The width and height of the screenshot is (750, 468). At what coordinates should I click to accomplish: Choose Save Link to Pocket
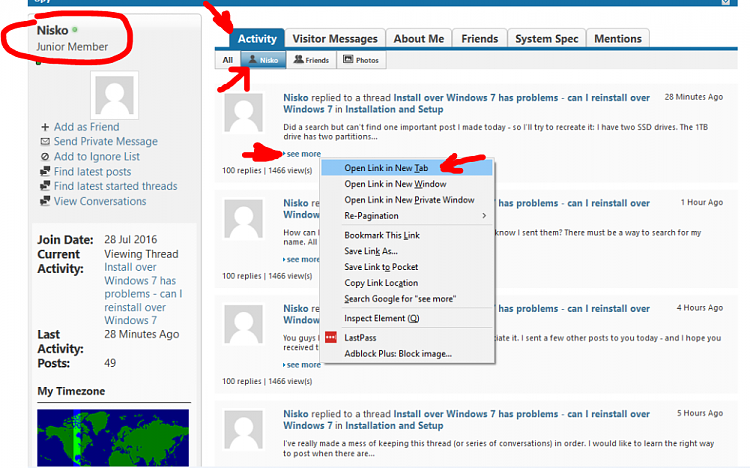click(407, 267)
